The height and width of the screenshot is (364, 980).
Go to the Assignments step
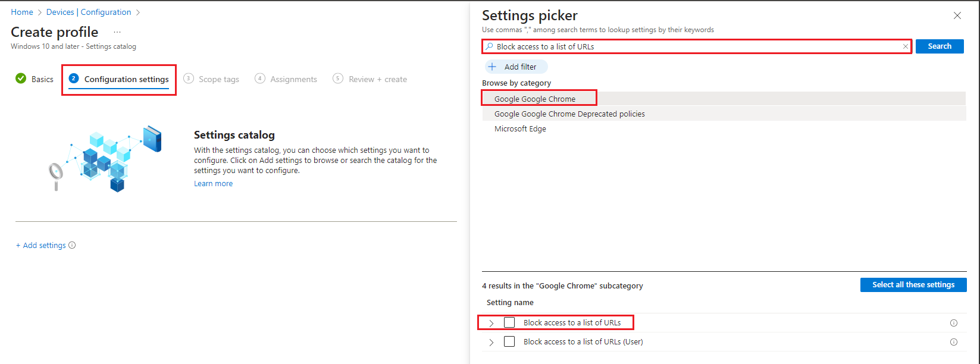click(x=293, y=79)
